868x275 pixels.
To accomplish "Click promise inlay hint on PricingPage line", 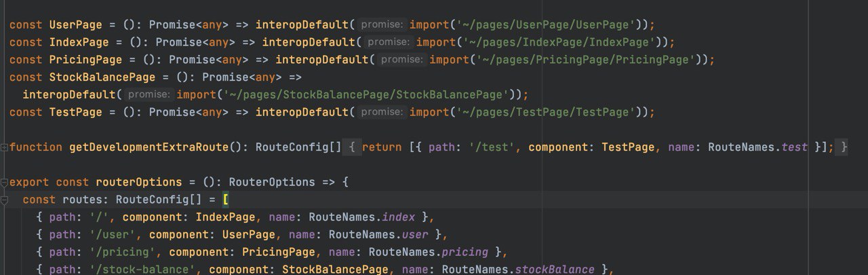I will click(402, 60).
